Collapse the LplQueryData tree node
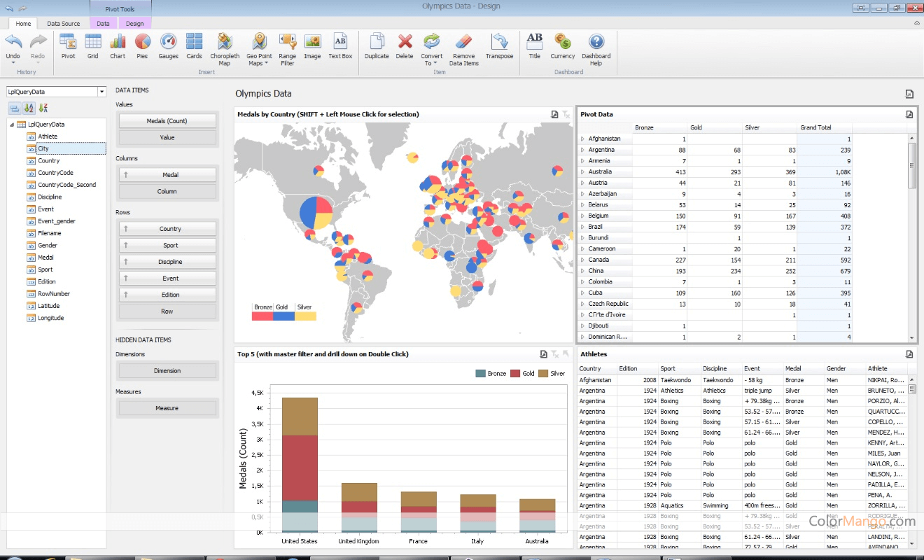The width and height of the screenshot is (924, 560). click(x=12, y=125)
